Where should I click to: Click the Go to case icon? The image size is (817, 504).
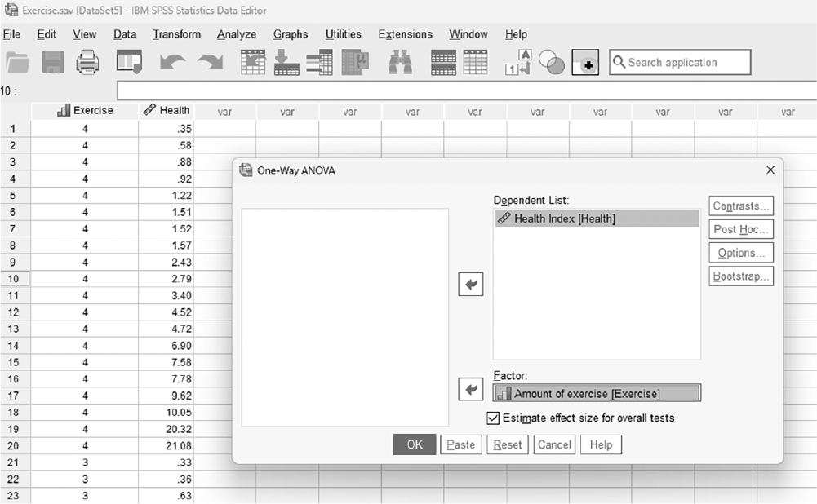point(253,63)
